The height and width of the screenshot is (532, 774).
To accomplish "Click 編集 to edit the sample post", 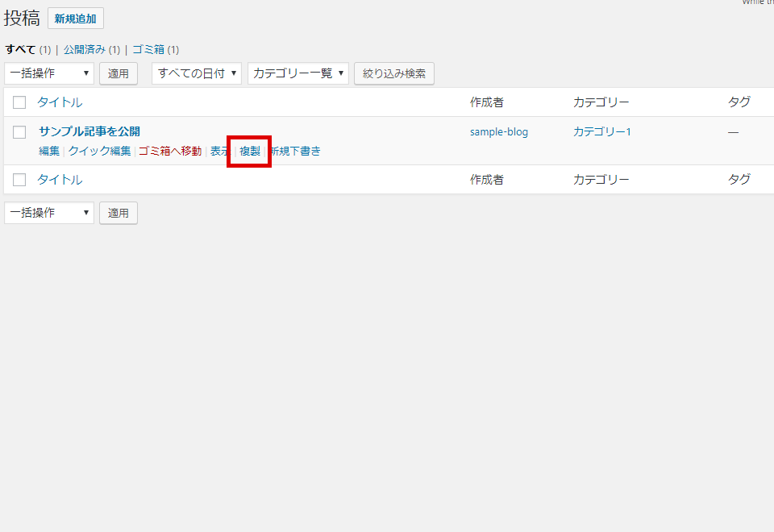I will [48, 151].
